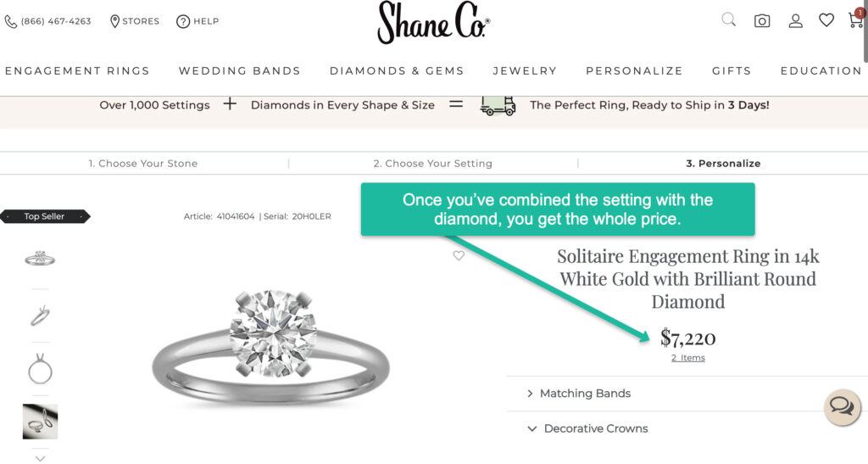Click the Stores location pin
Screen dimensions: 868x464
[115, 21]
